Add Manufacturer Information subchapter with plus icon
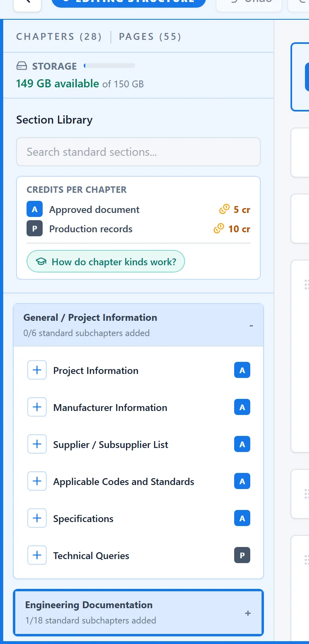 pos(37,407)
